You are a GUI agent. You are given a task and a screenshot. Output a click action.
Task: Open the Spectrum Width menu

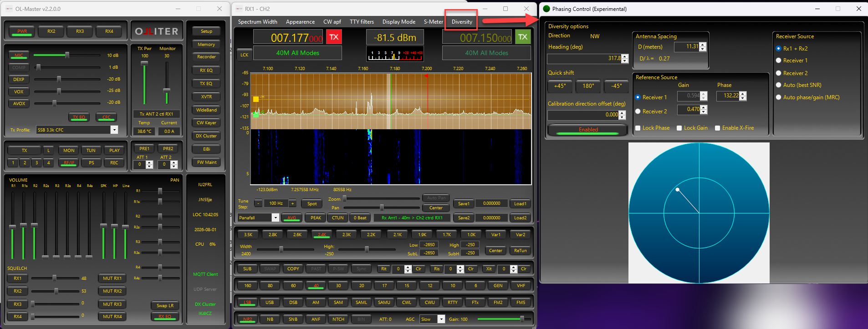point(257,22)
